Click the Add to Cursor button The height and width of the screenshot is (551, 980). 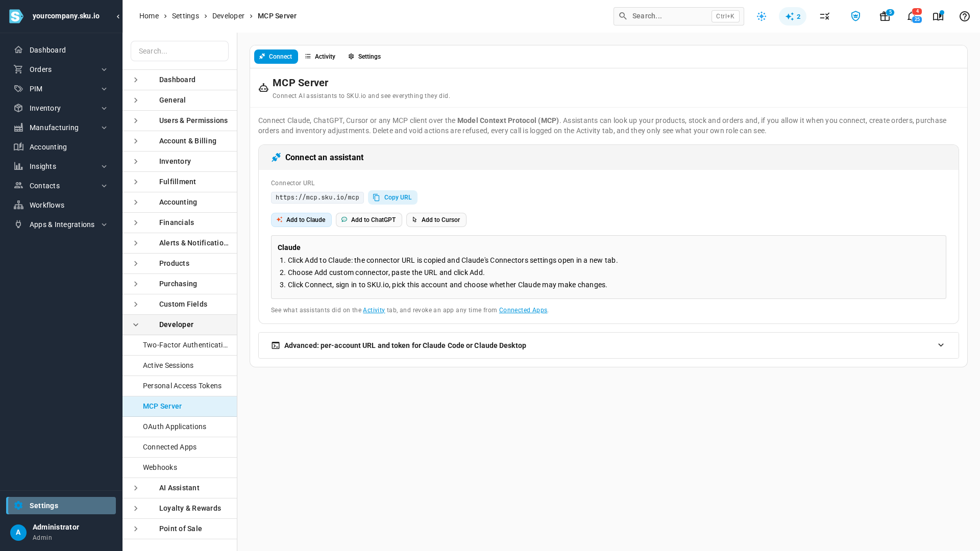pos(436,220)
